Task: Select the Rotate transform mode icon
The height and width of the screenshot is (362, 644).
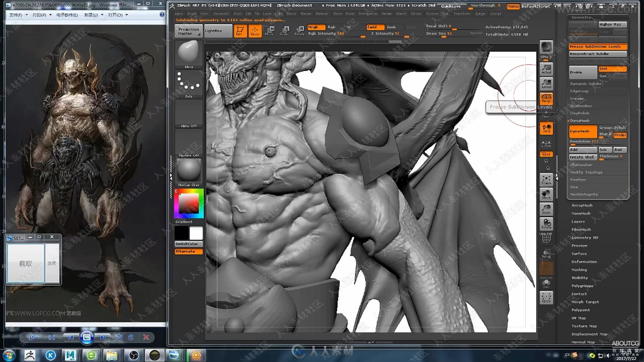Action: pyautogui.click(x=299, y=31)
